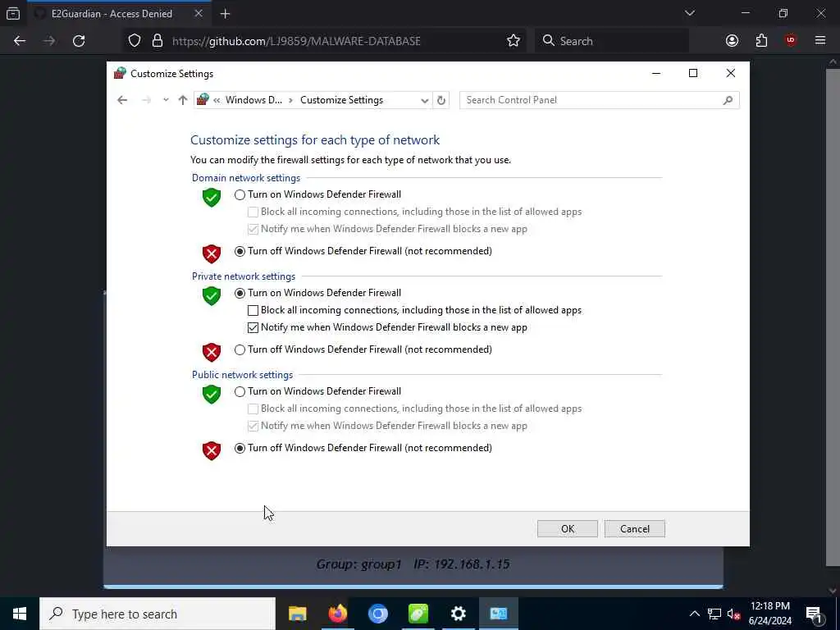Bookmark this page with star icon

(514, 41)
